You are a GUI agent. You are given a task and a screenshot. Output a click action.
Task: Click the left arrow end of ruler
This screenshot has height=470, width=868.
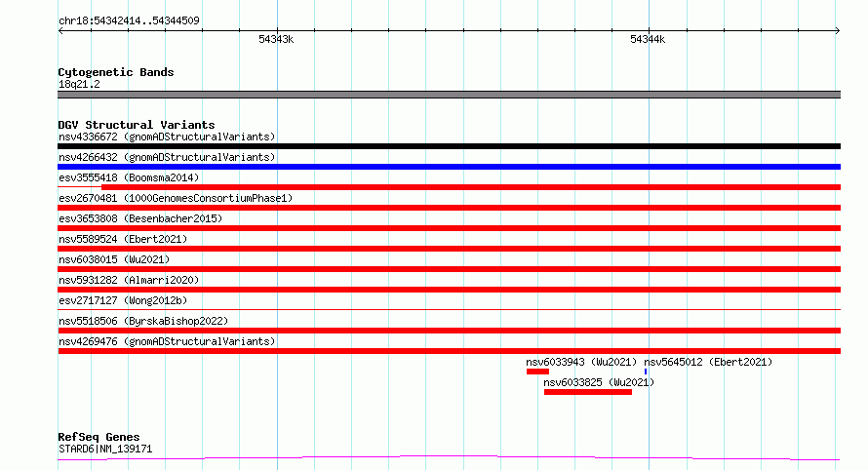pyautogui.click(x=60, y=31)
